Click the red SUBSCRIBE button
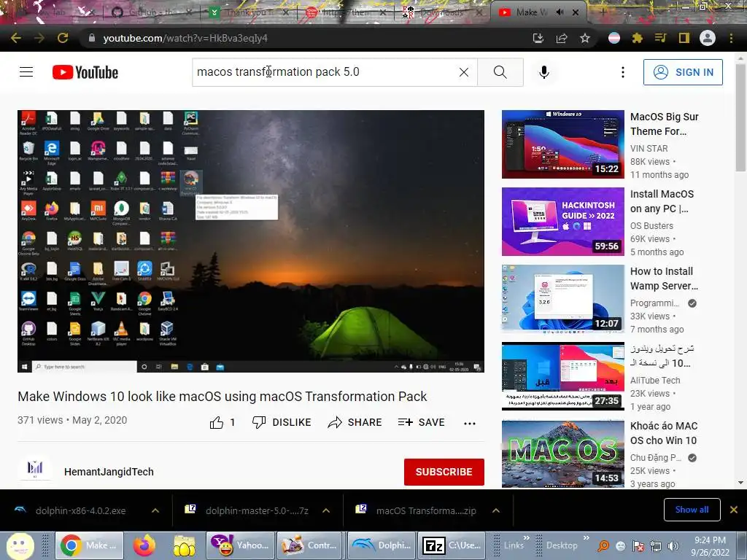 tap(444, 472)
